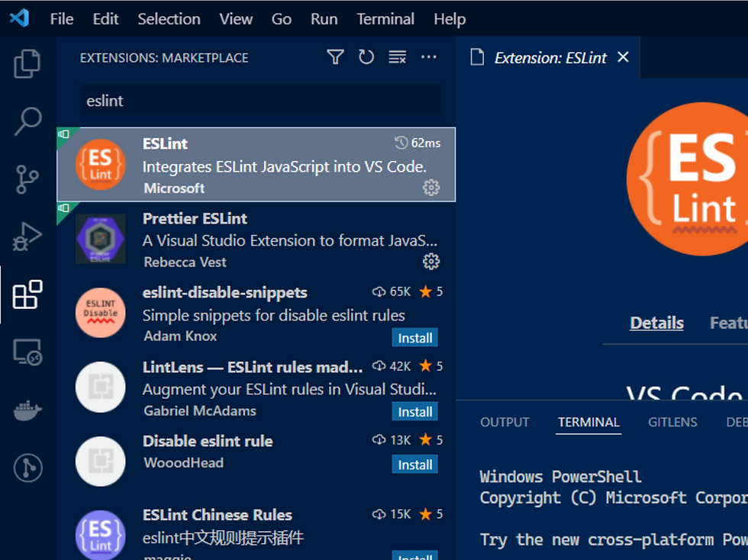The height and width of the screenshot is (560, 748).
Task: Open the Remote Explorer view
Action: (27, 352)
